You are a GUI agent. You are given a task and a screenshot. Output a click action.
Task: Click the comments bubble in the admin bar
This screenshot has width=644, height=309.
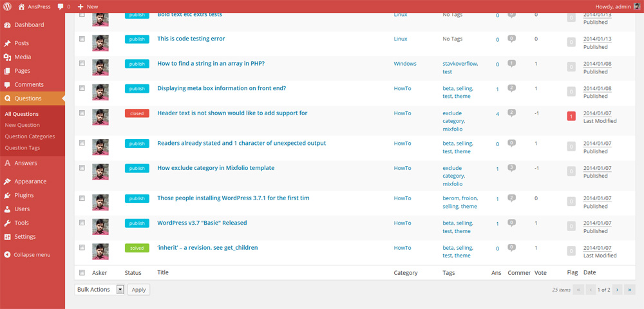tap(61, 6)
